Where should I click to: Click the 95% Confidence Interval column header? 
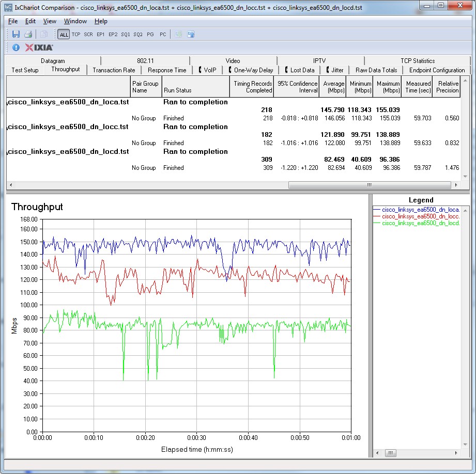point(296,87)
